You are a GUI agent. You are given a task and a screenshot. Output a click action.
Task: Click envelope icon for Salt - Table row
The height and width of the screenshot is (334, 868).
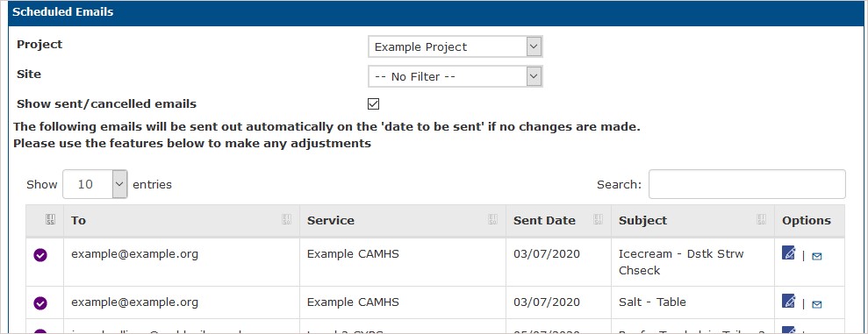[816, 304]
